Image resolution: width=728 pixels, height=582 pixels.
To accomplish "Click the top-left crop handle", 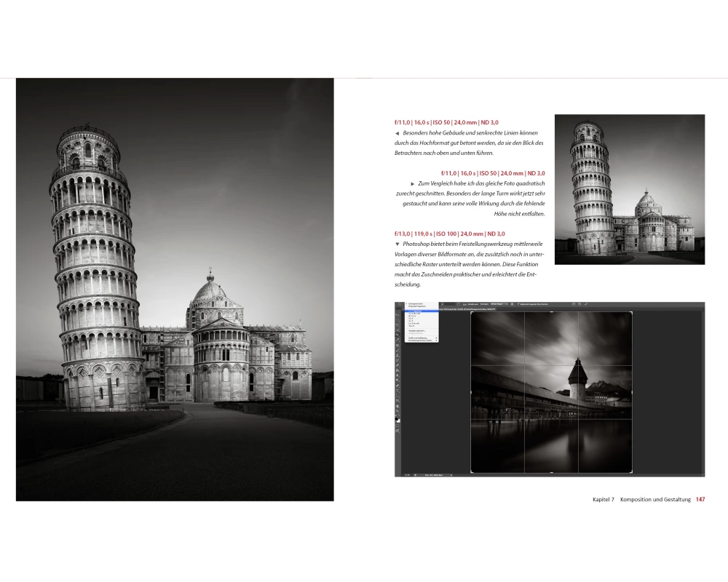I will pyautogui.click(x=472, y=313).
